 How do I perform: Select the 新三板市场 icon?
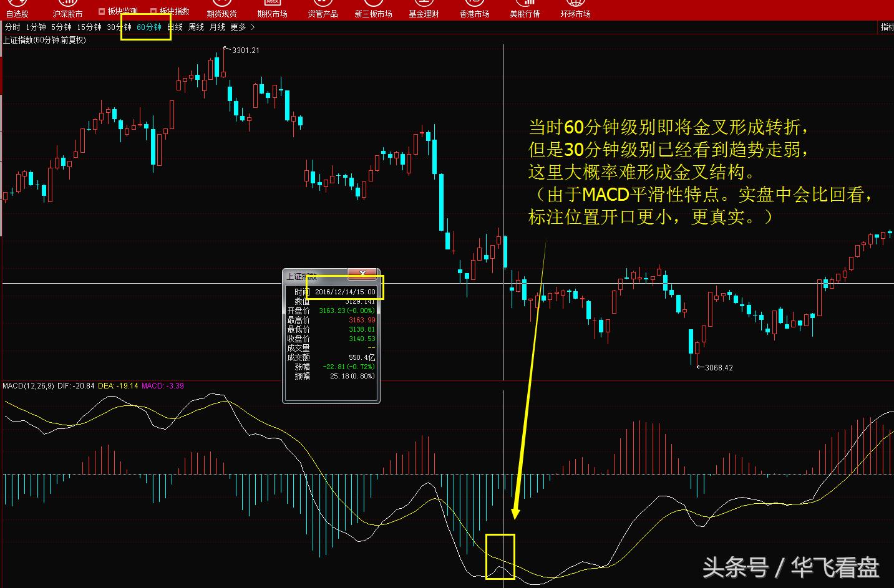tap(373, 9)
